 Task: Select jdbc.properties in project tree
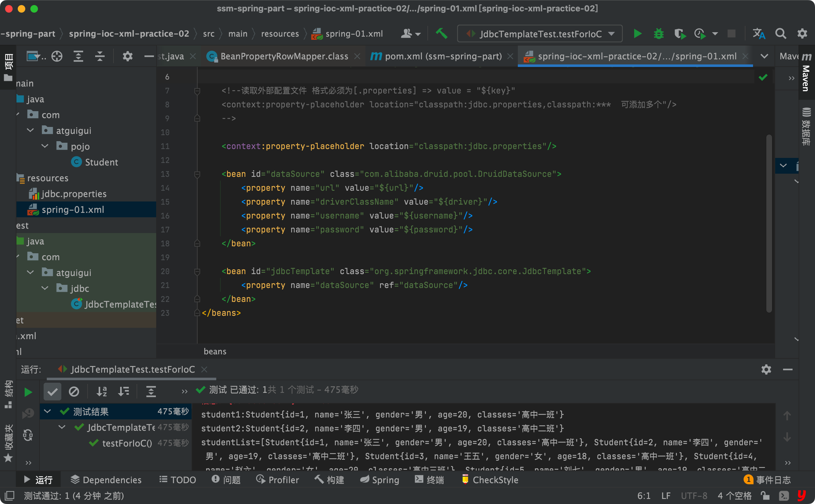coord(74,194)
